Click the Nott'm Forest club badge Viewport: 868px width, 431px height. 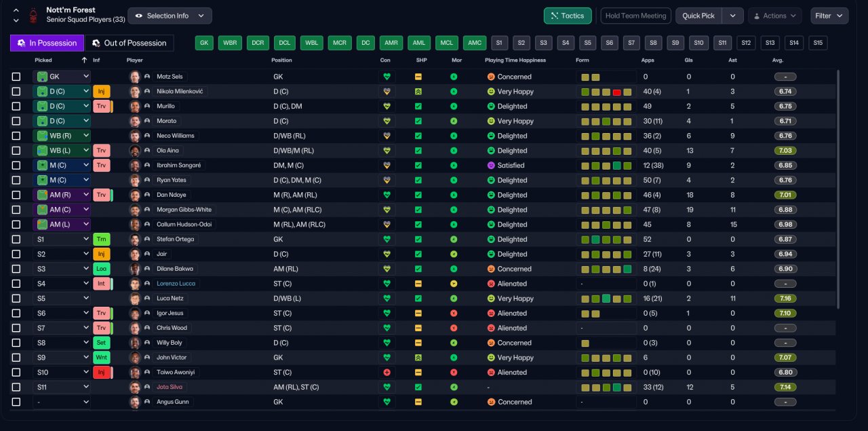(x=33, y=15)
